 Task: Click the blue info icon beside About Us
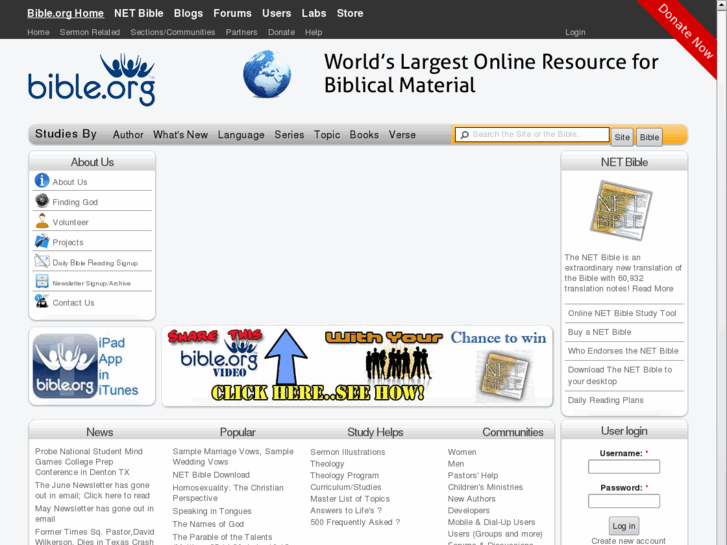[42, 180]
